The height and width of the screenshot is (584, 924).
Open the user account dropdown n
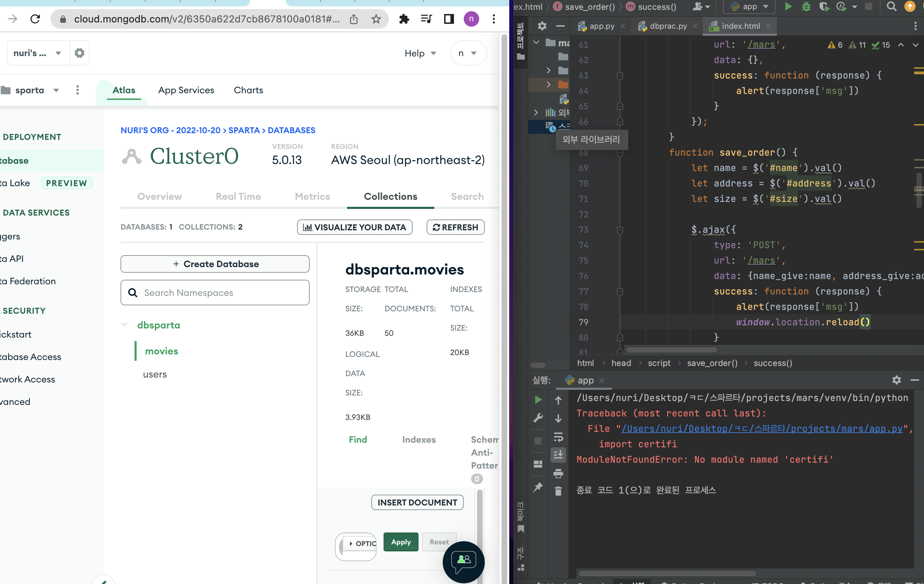[x=468, y=53]
